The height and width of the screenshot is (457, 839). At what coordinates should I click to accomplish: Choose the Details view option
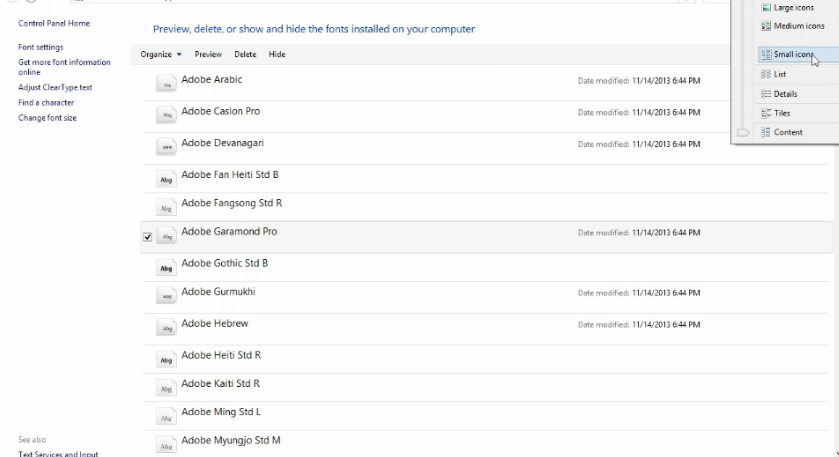[785, 94]
